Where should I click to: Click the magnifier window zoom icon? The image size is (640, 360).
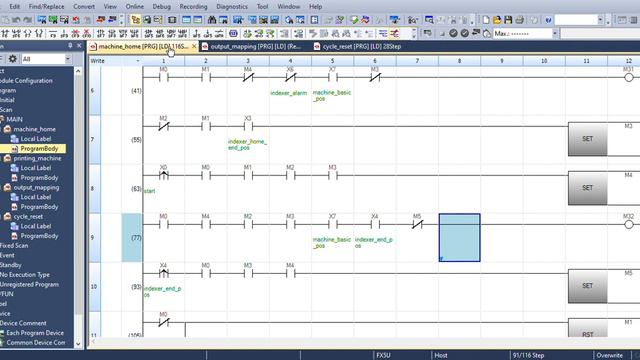[x=429, y=20]
